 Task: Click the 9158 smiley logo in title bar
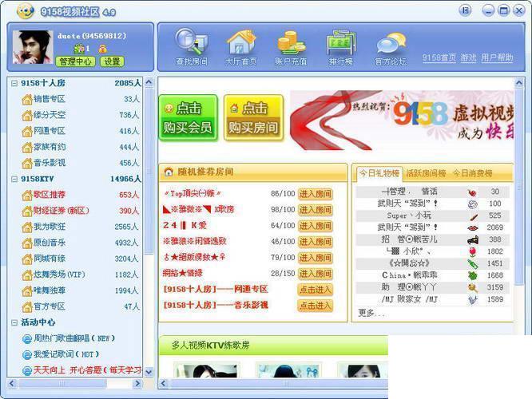pos(25,11)
